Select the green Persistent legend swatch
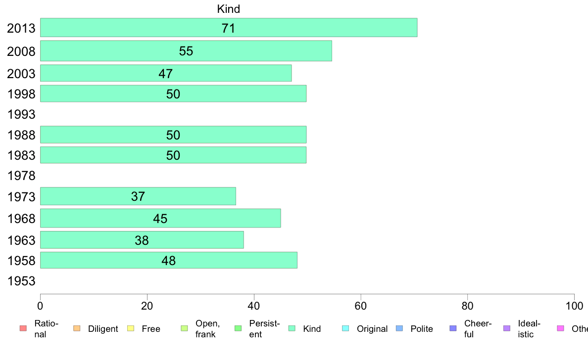 238,328
